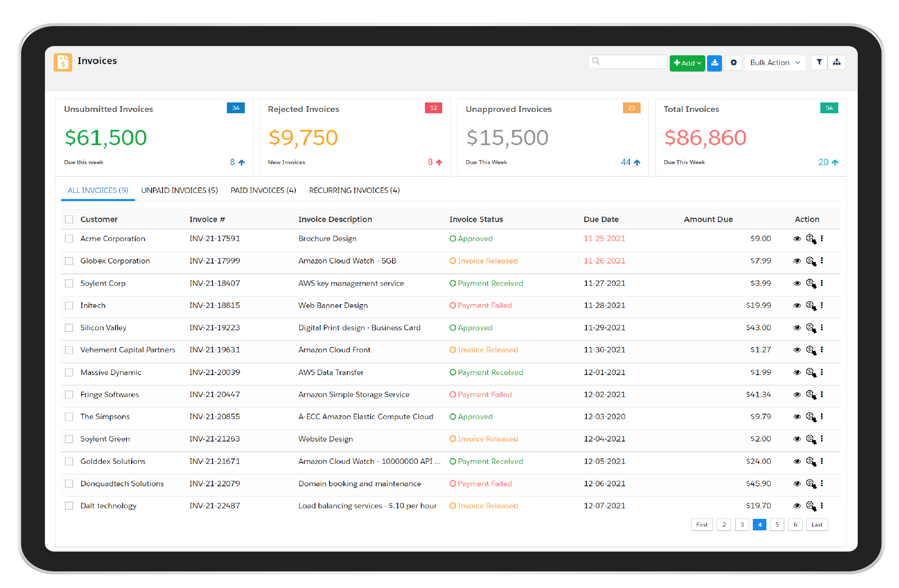Click the search-action icon for Silicon Valley

coord(811,328)
